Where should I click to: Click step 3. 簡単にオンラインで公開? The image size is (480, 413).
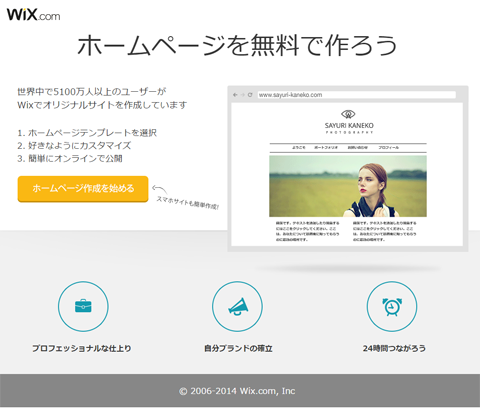70,158
